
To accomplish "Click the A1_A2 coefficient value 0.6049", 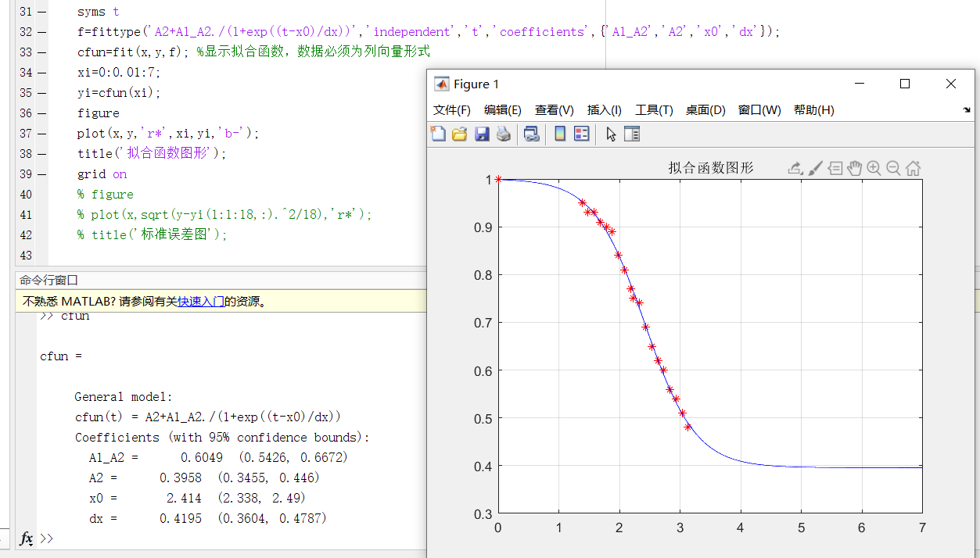I will click(202, 457).
